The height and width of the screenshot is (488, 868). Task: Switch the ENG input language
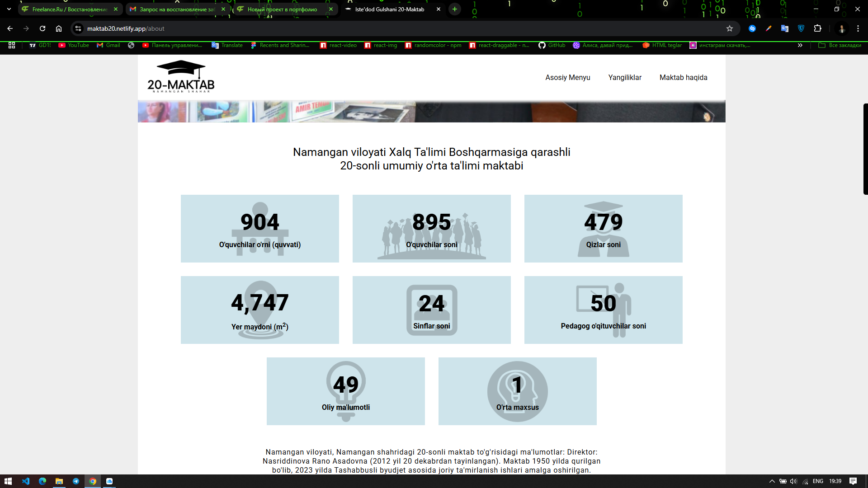tap(818, 481)
